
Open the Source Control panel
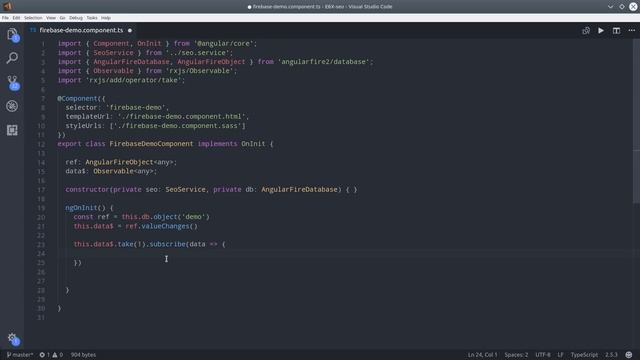coord(12,82)
